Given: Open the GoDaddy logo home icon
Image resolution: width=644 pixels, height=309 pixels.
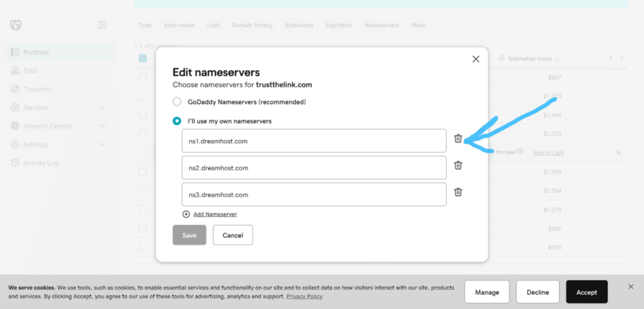Looking at the screenshot, I should (x=16, y=25).
